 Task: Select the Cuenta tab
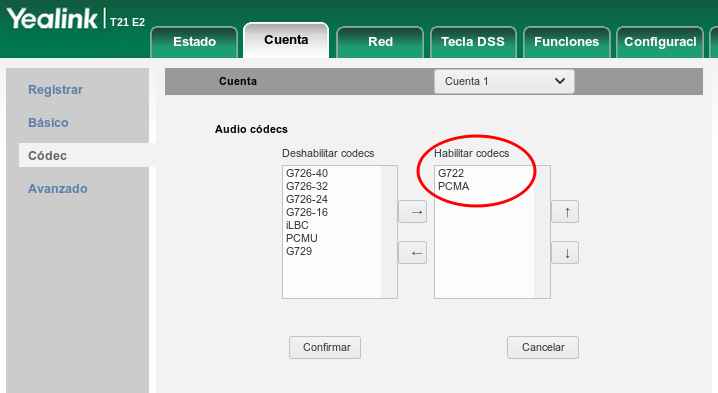[286, 40]
